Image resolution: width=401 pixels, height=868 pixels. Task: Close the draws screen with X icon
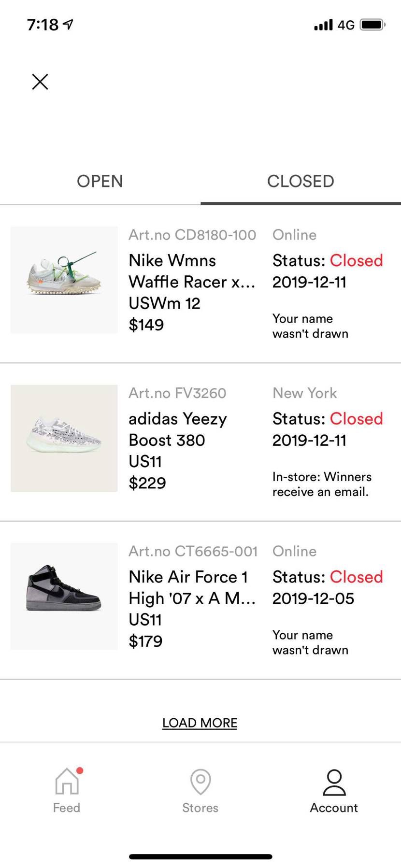40,82
